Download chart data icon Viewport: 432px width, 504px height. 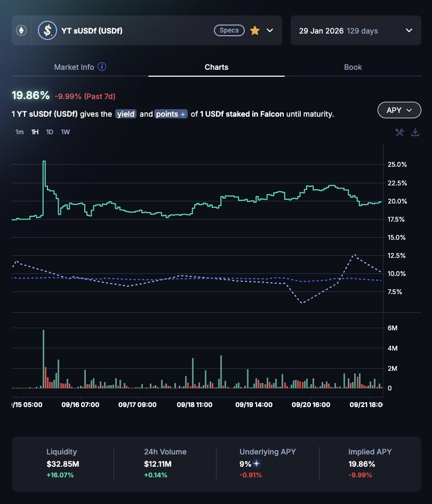coord(415,133)
